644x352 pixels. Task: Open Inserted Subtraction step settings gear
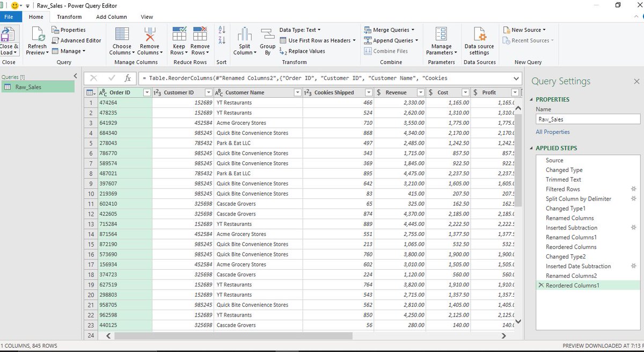(634, 228)
